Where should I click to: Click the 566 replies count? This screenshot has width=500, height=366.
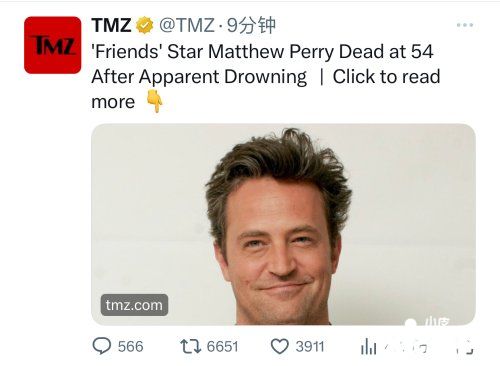(x=130, y=346)
